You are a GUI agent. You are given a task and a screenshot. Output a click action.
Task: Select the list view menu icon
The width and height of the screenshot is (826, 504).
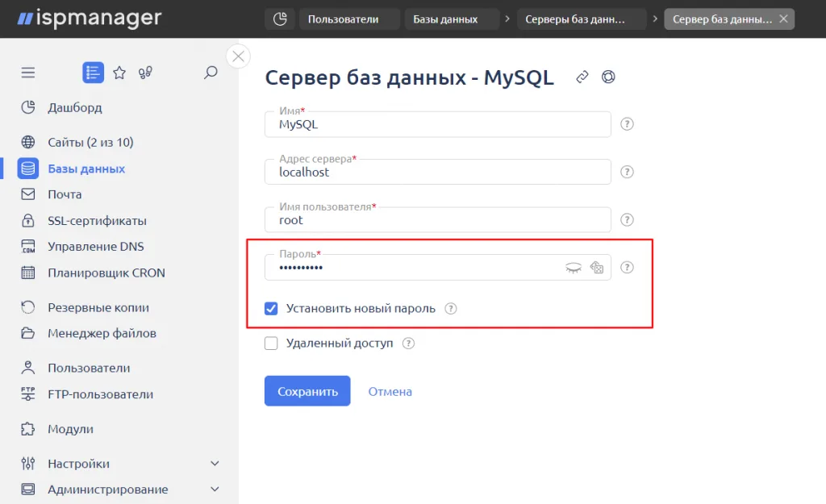tap(94, 73)
